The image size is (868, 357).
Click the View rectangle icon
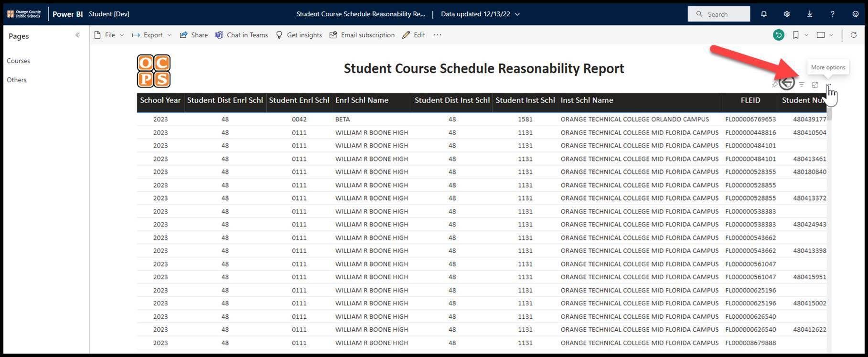tap(821, 35)
